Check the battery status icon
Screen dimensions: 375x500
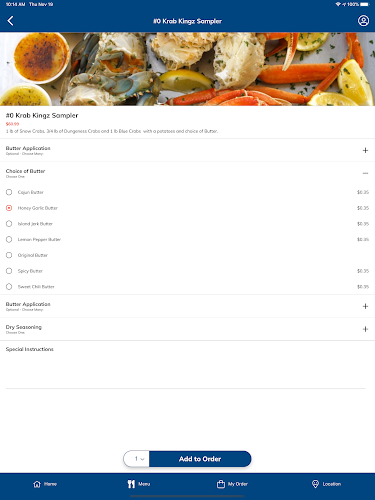click(364, 4)
